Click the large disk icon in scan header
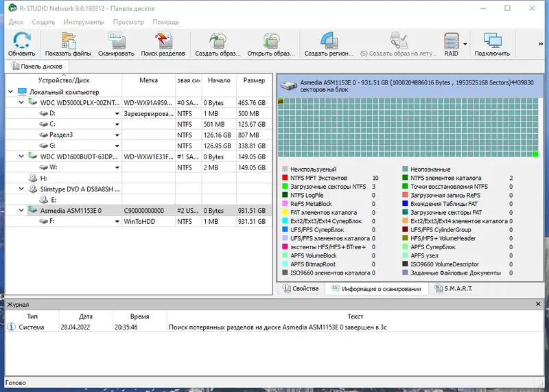The width and height of the screenshot is (549, 392). [x=288, y=86]
